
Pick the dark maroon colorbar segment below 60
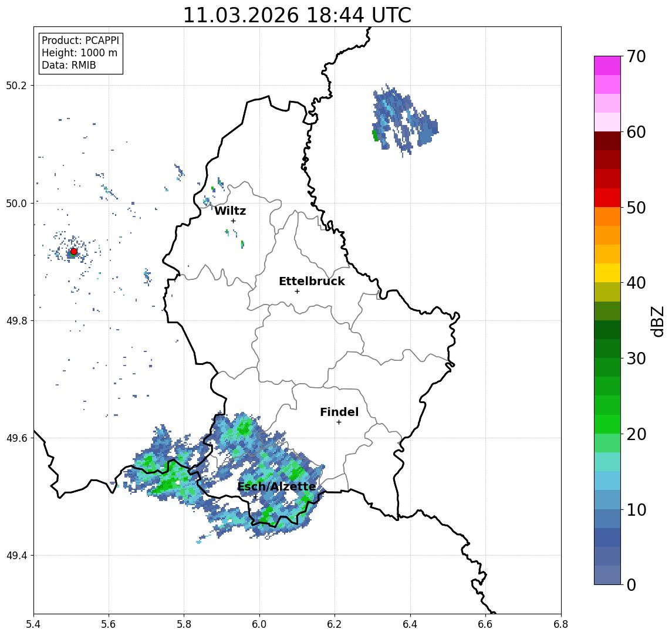tap(607, 141)
